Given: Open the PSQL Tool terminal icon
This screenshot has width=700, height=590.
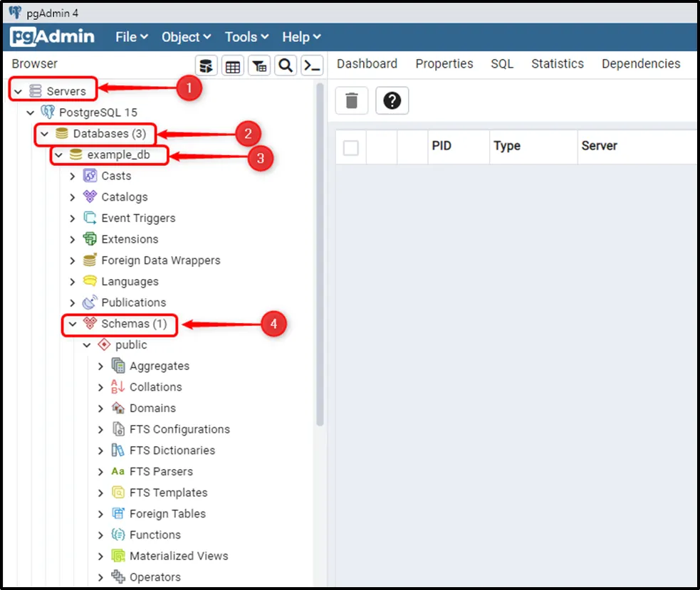Looking at the screenshot, I should tap(312, 66).
